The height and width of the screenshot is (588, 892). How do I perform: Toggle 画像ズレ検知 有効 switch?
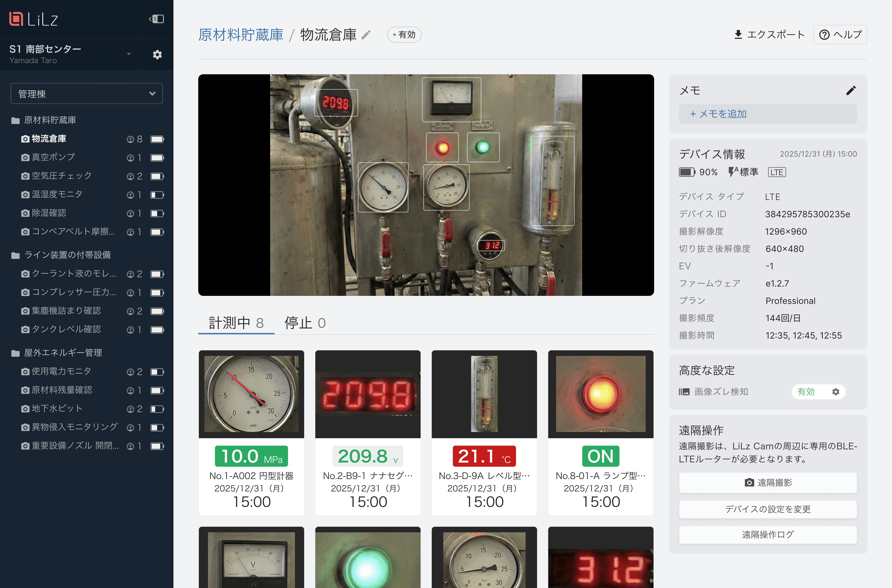coord(806,392)
